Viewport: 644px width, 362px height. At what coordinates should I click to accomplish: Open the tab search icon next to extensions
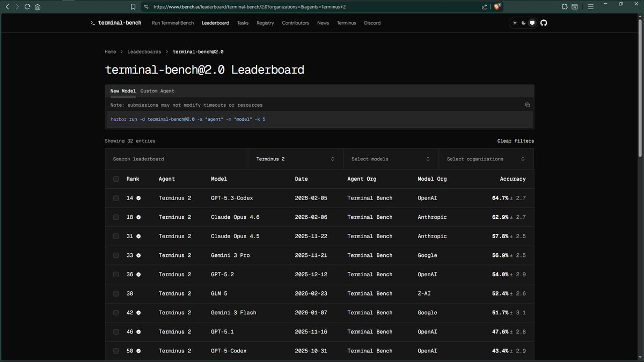coord(574,7)
